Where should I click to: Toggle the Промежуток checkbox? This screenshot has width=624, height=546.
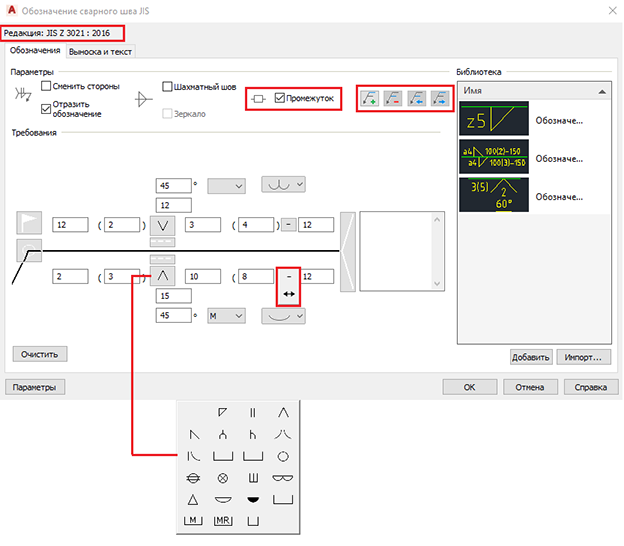pos(280,98)
